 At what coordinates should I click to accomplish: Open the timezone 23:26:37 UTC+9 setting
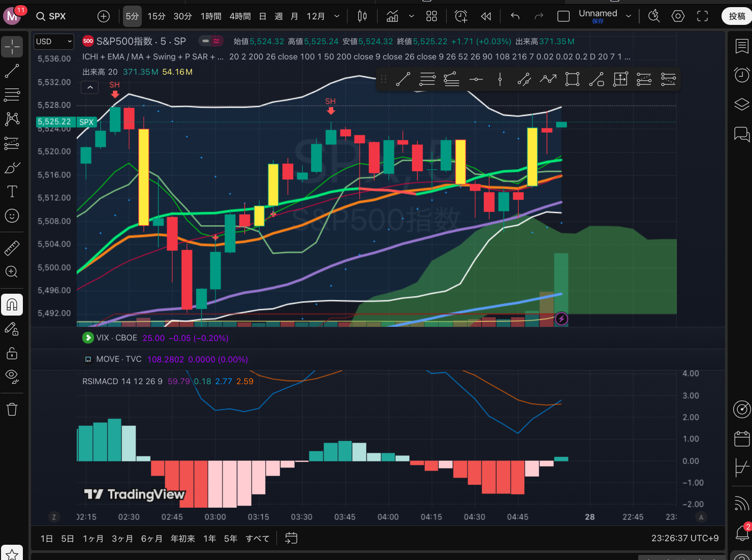pos(685,538)
